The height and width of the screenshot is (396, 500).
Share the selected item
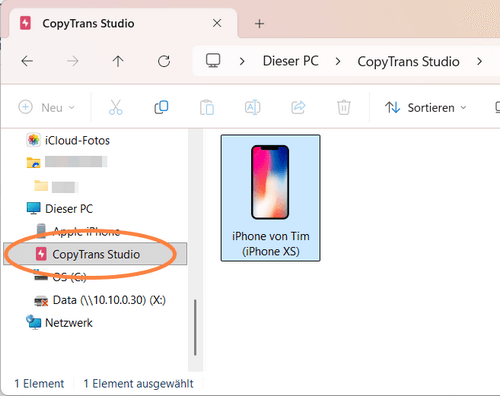click(x=298, y=107)
